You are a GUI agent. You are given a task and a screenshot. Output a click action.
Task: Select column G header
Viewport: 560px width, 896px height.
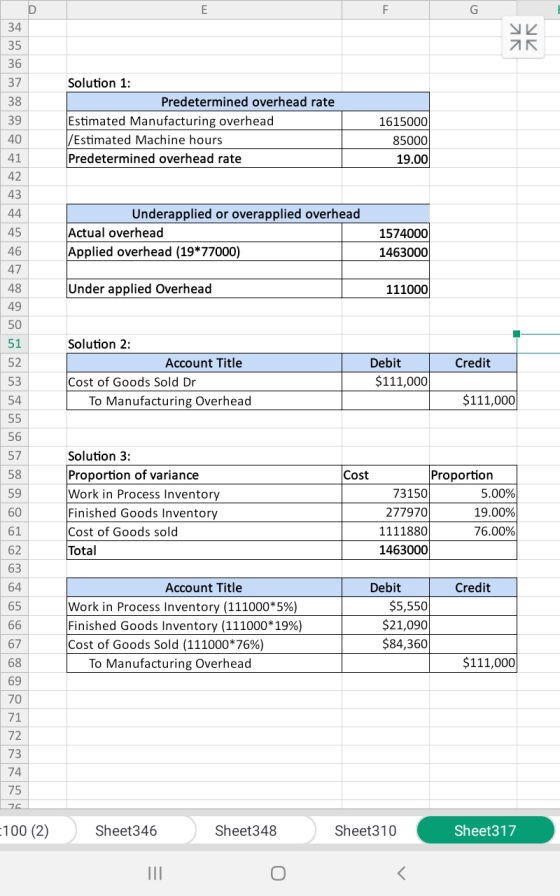pyautogui.click(x=473, y=9)
